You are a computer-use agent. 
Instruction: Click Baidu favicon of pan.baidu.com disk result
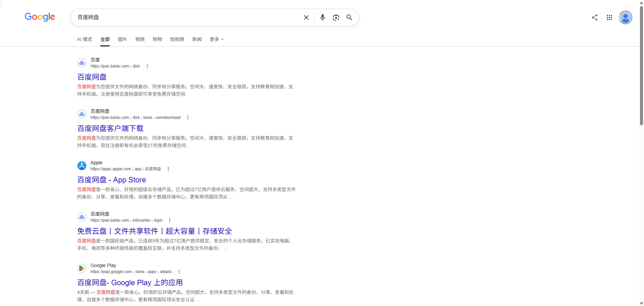82,63
